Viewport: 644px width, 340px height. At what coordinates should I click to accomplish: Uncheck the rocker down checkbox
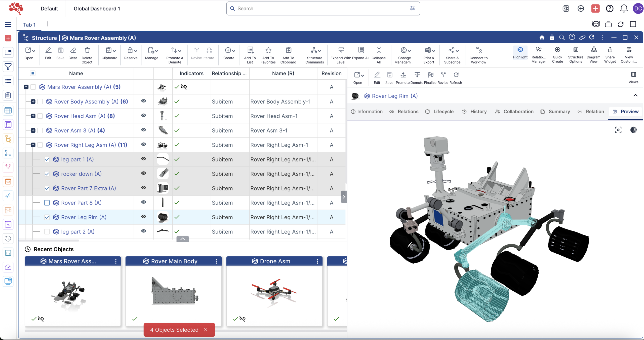tap(47, 174)
